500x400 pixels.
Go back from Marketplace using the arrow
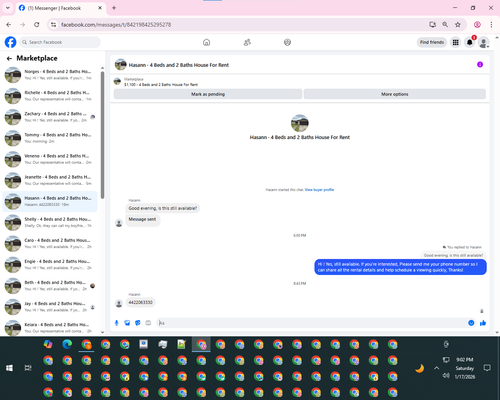[9, 59]
